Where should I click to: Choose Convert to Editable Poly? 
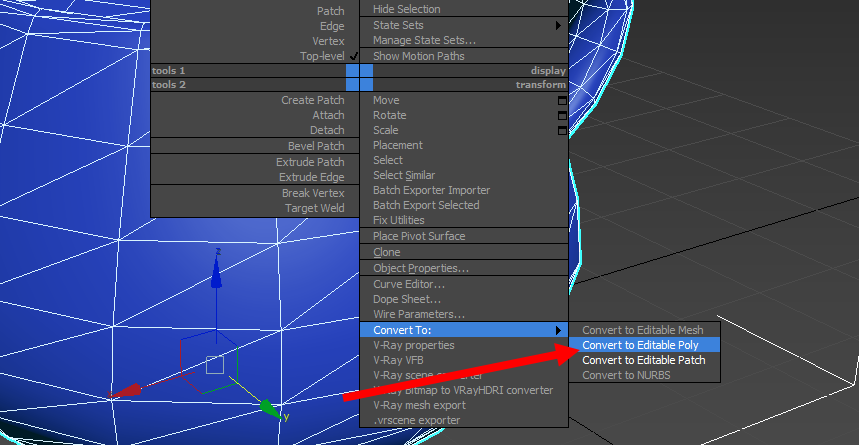pyautogui.click(x=644, y=345)
